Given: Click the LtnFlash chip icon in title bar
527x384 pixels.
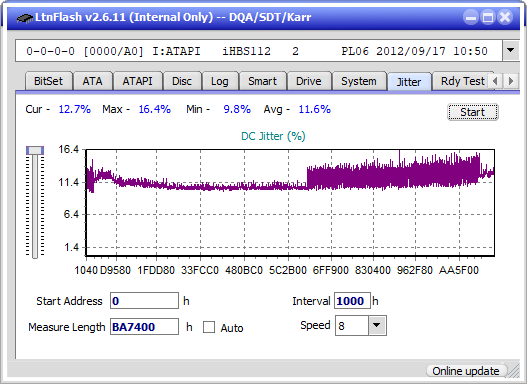Looking at the screenshot, I should pyautogui.click(x=25, y=18).
